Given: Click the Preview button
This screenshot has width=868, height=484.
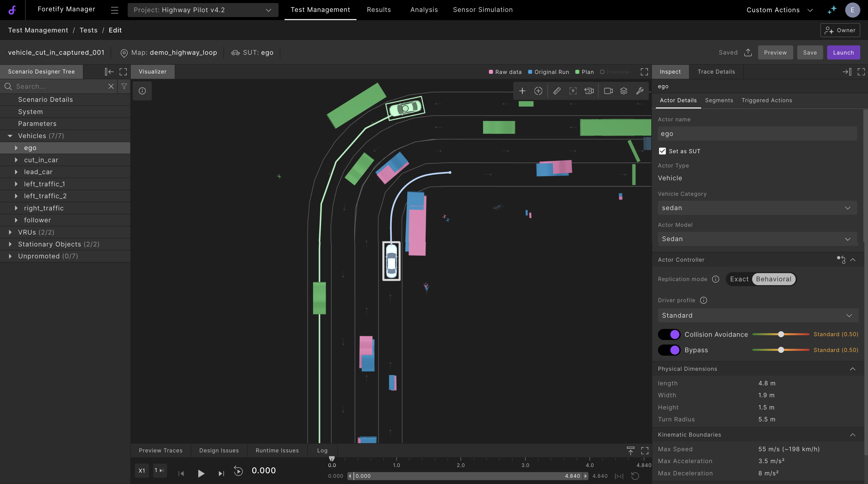Looking at the screenshot, I should click(x=775, y=52).
